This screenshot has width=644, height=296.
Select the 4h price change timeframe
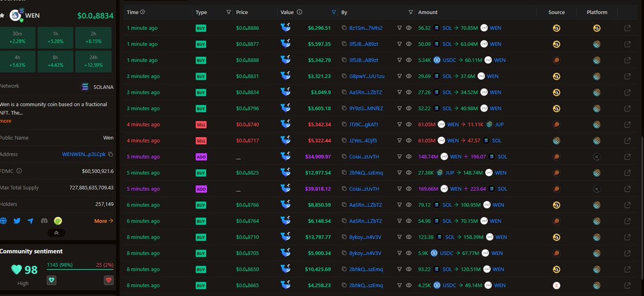[18, 61]
